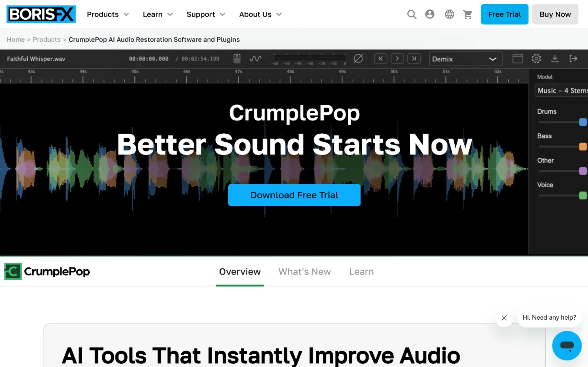
Task: Switch to the What's New tab
Action: coord(305,272)
